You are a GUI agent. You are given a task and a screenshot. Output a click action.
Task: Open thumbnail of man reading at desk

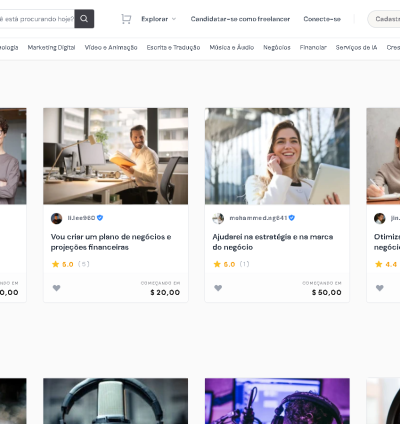[116, 156]
